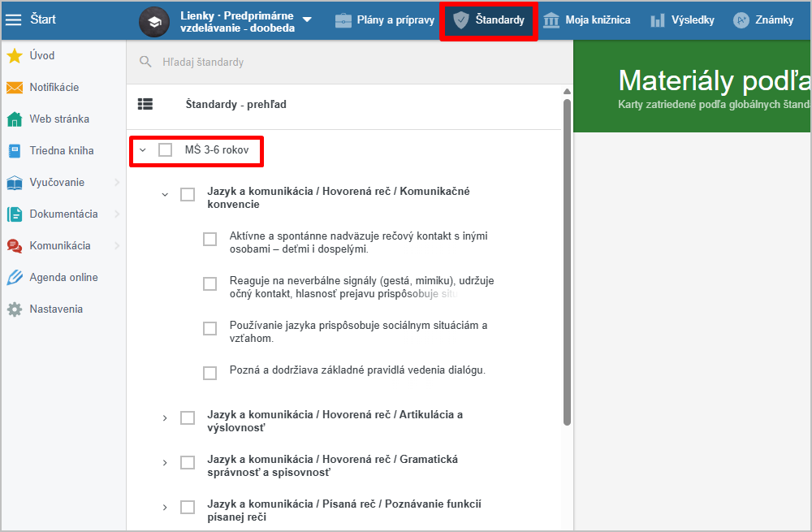Expand Artikulácia a výslovnosť section
This screenshot has height=532, width=812.
click(165, 418)
